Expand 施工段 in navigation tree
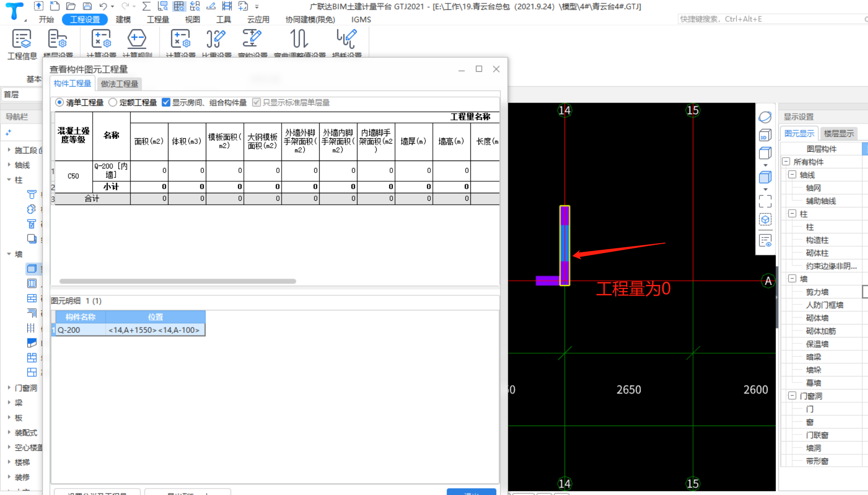The image size is (868, 495). pos(9,150)
